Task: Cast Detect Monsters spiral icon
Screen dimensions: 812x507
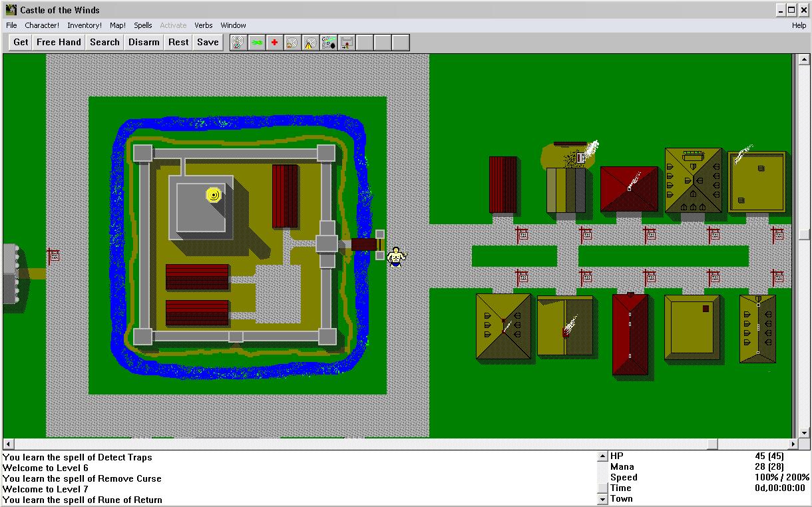Action: (292, 42)
